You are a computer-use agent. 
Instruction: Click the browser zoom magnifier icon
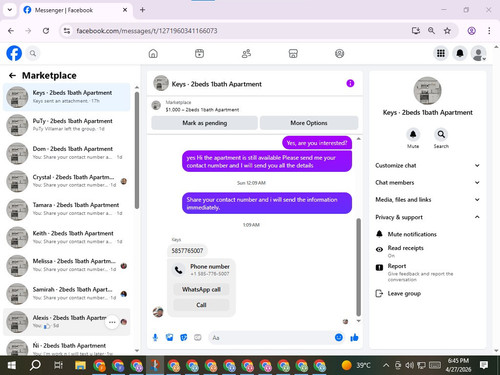click(x=431, y=31)
